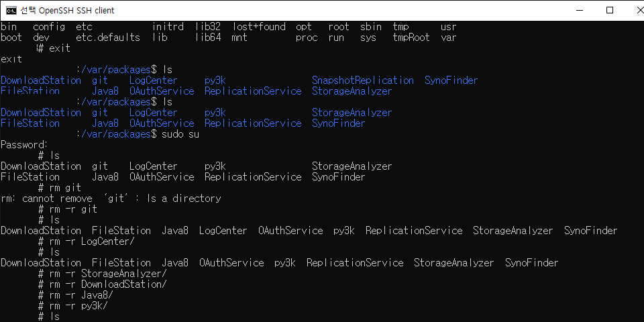Click 'LogCenter' in the single-row listing after rm -r git
The height and width of the screenshot is (322, 644).
(x=223, y=231)
